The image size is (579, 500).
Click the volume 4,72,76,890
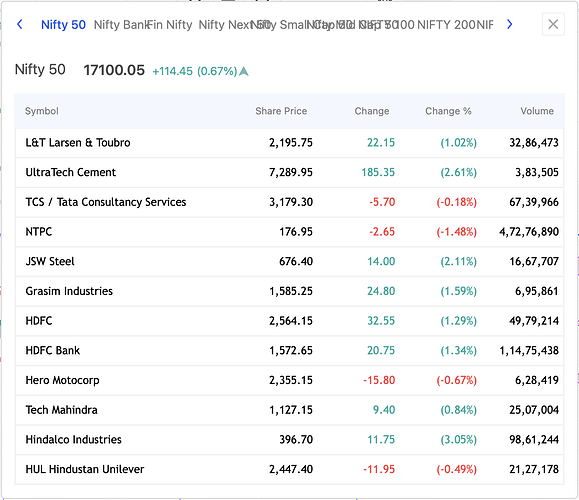(529, 232)
